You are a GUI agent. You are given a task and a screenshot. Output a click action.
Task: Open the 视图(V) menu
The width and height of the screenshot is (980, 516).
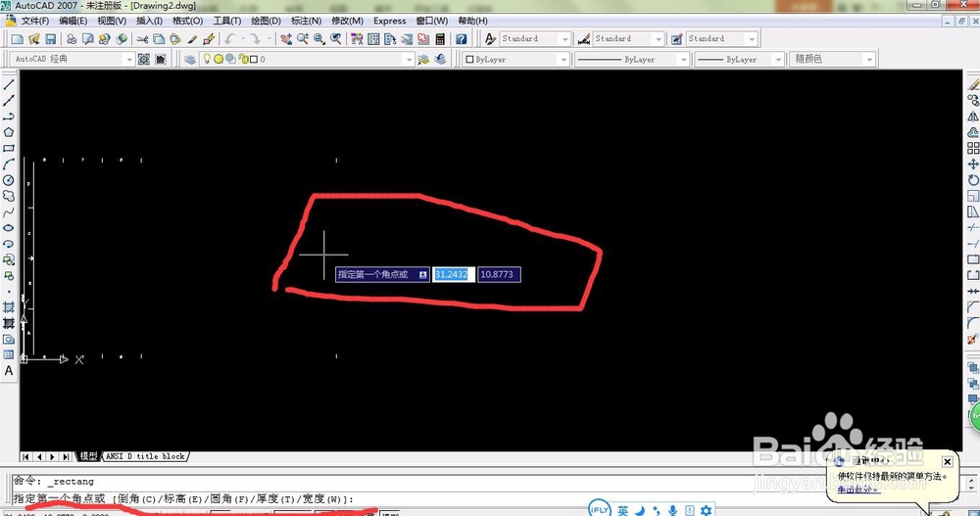click(x=112, y=21)
